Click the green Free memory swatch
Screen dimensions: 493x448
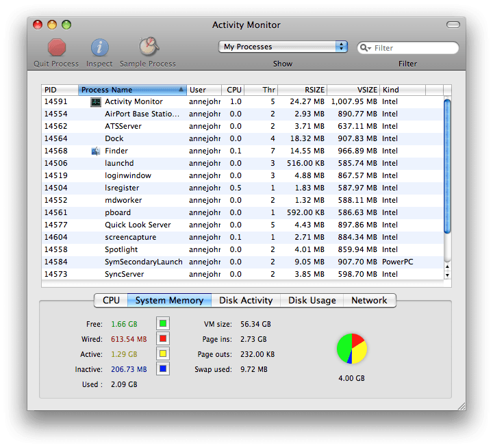(162, 323)
